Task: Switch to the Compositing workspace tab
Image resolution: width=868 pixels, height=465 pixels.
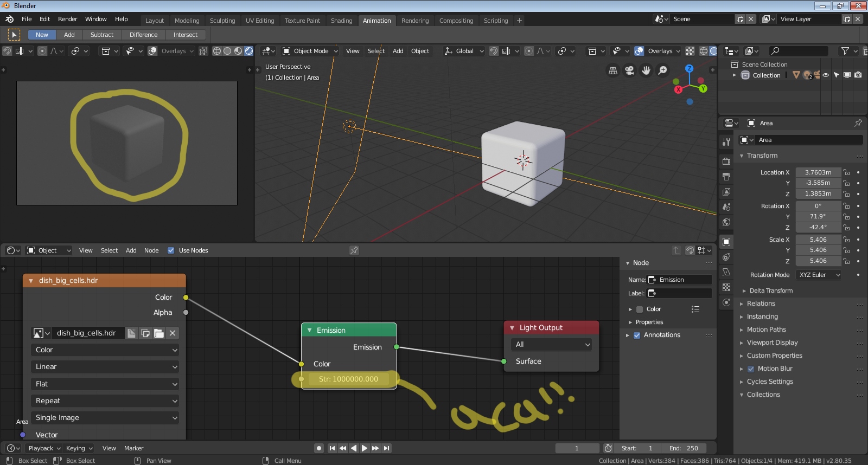Action: coord(456,21)
